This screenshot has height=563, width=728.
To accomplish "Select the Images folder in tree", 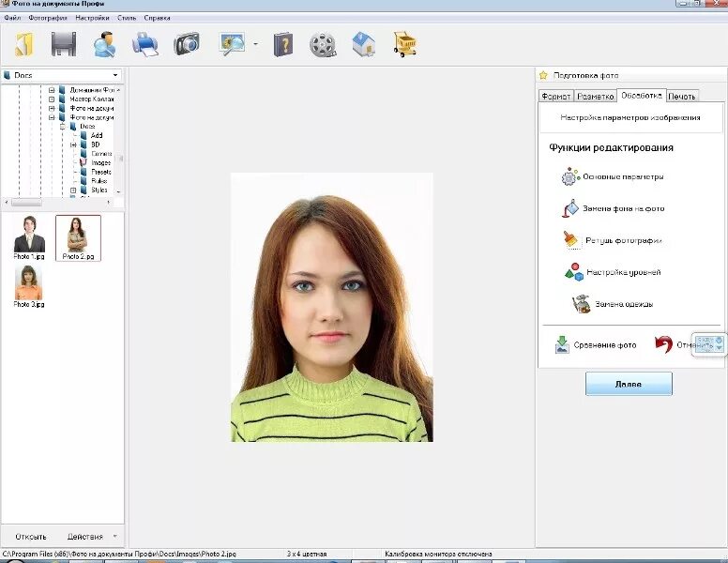I will pyautogui.click(x=100, y=162).
